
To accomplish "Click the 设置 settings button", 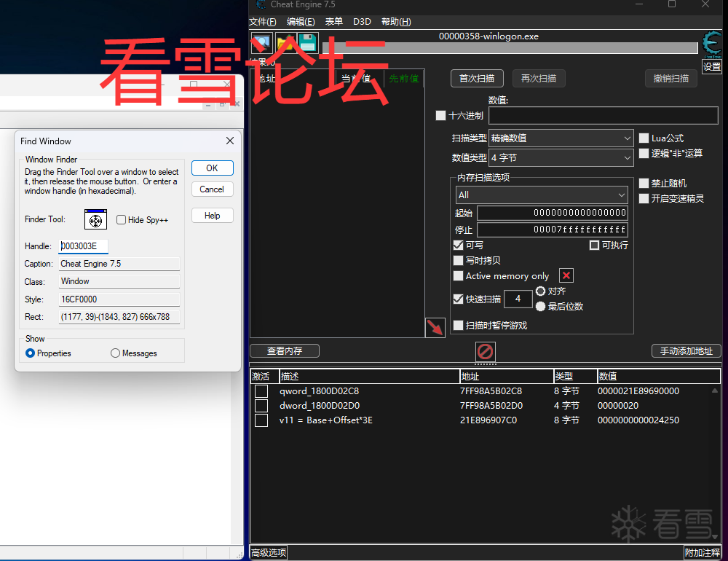I will tap(712, 66).
